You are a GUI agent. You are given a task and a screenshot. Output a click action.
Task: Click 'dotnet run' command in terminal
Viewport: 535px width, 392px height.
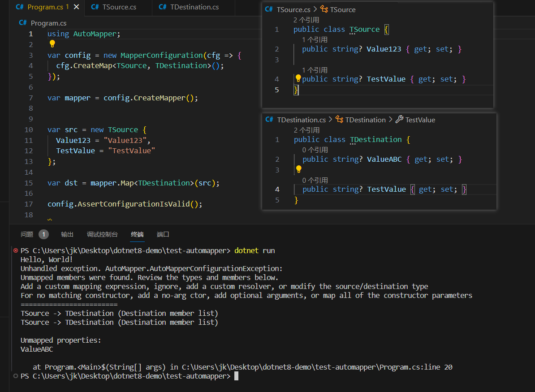(x=255, y=250)
